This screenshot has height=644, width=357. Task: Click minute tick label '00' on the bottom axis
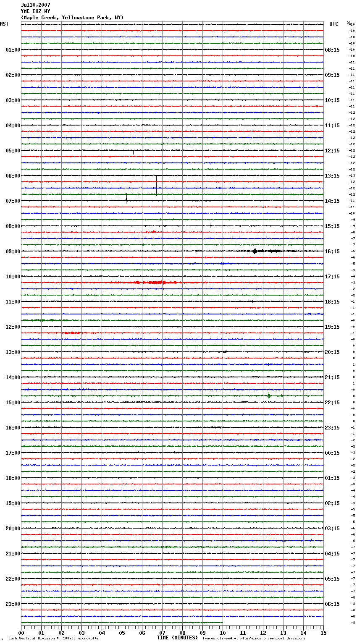pos(21,633)
